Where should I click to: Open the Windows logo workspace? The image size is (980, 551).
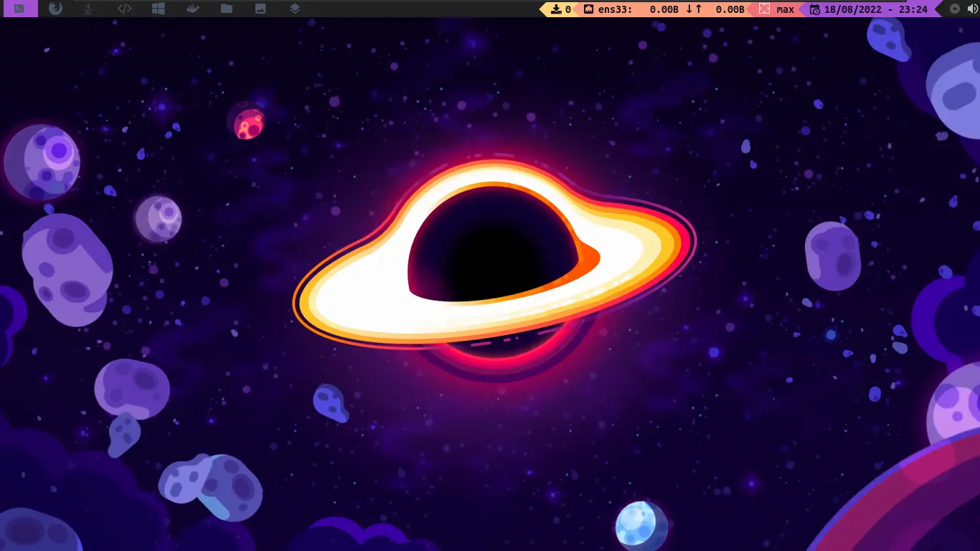point(159,9)
